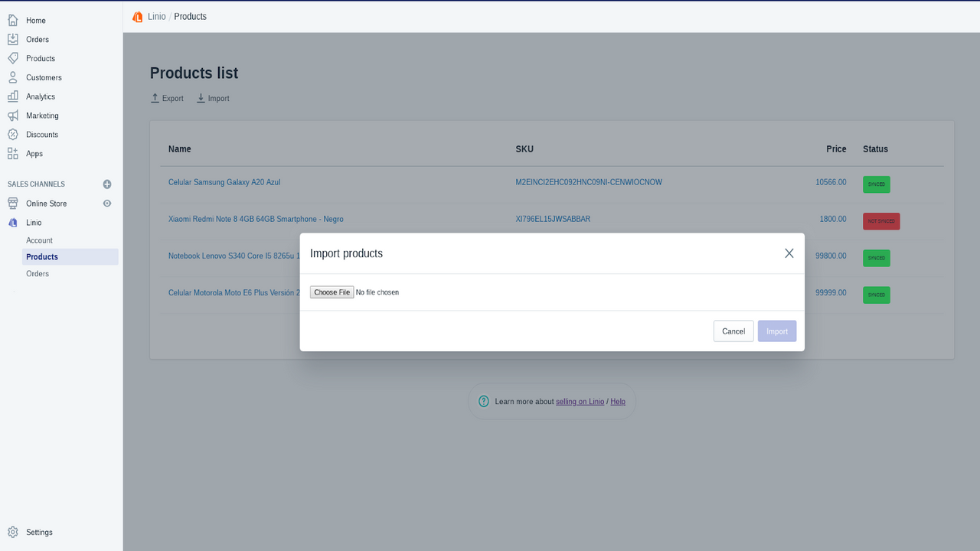
Task: Open Xiaomi Redmi Note 8 product
Action: 256,219
